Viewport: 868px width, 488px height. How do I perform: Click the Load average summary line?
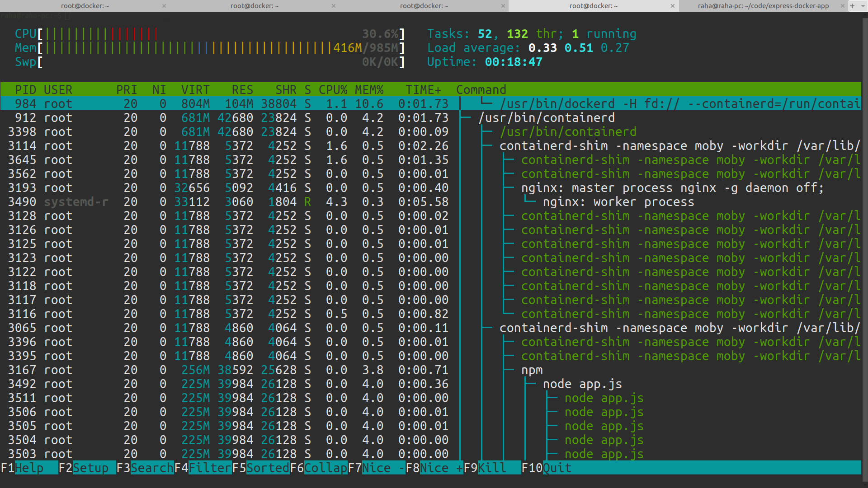pyautogui.click(x=528, y=47)
